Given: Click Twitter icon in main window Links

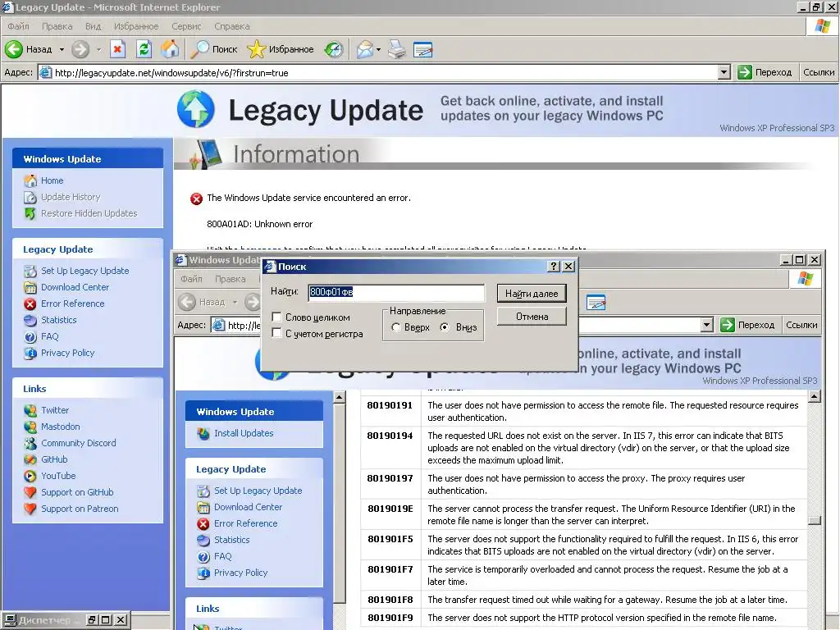Looking at the screenshot, I should tap(30, 410).
